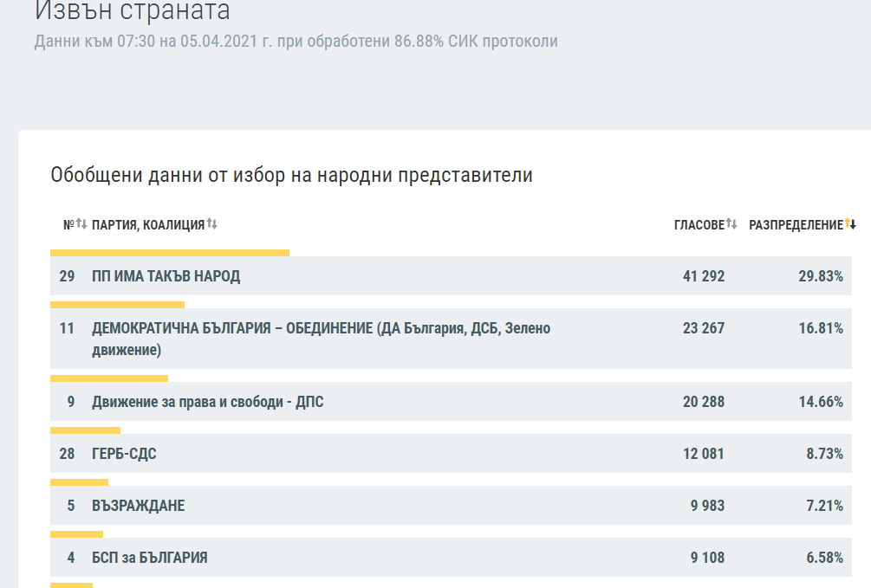Image resolution: width=871 pixels, height=588 pixels.
Task: Click the ПАРТИЯ, КОАЛИЦИЯ column header
Action: point(148,225)
